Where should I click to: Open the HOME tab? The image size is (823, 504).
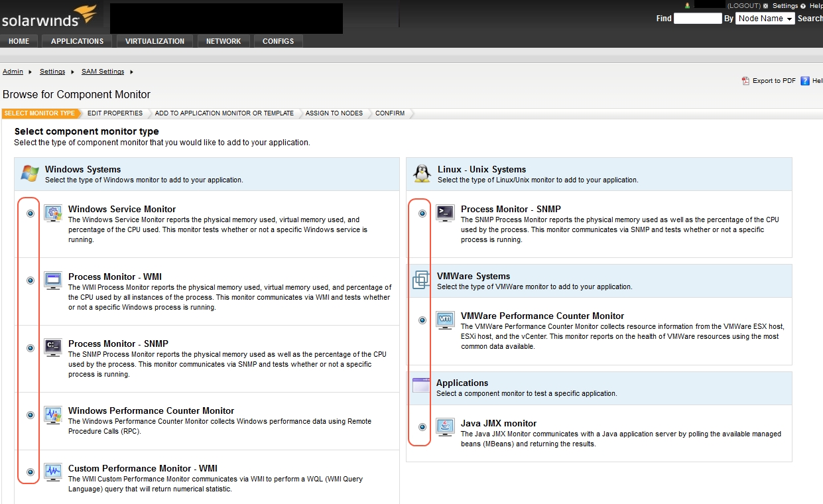pyautogui.click(x=19, y=41)
